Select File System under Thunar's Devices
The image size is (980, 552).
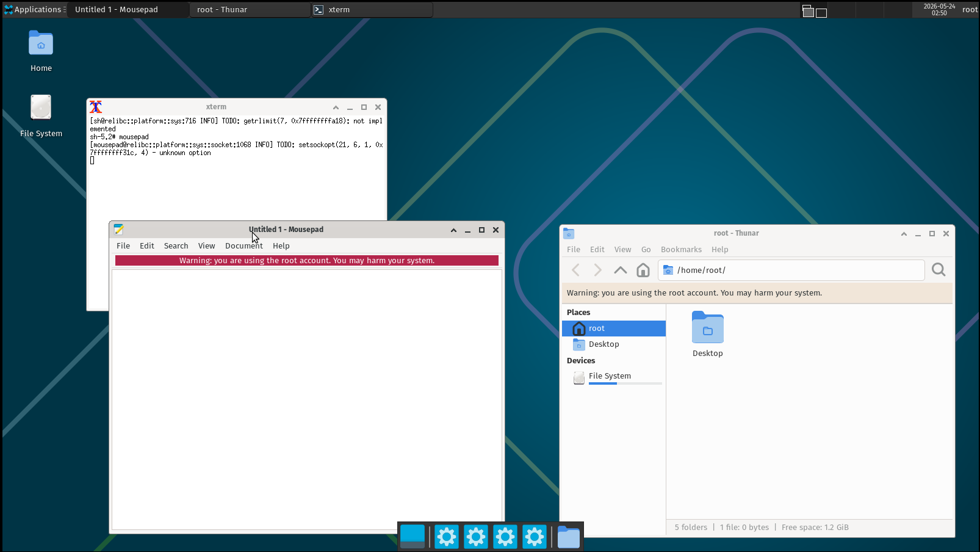pos(614,377)
